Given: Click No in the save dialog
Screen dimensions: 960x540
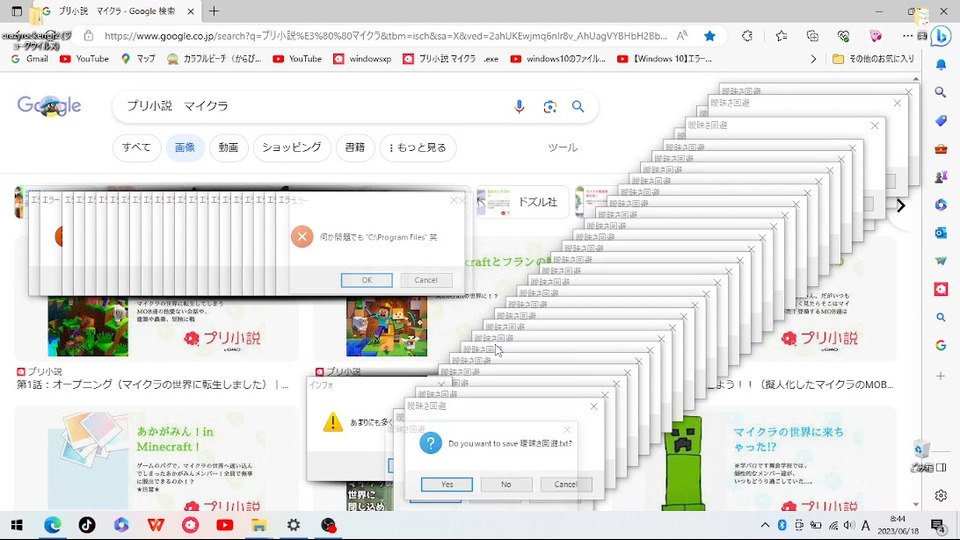Looking at the screenshot, I should click(506, 484).
